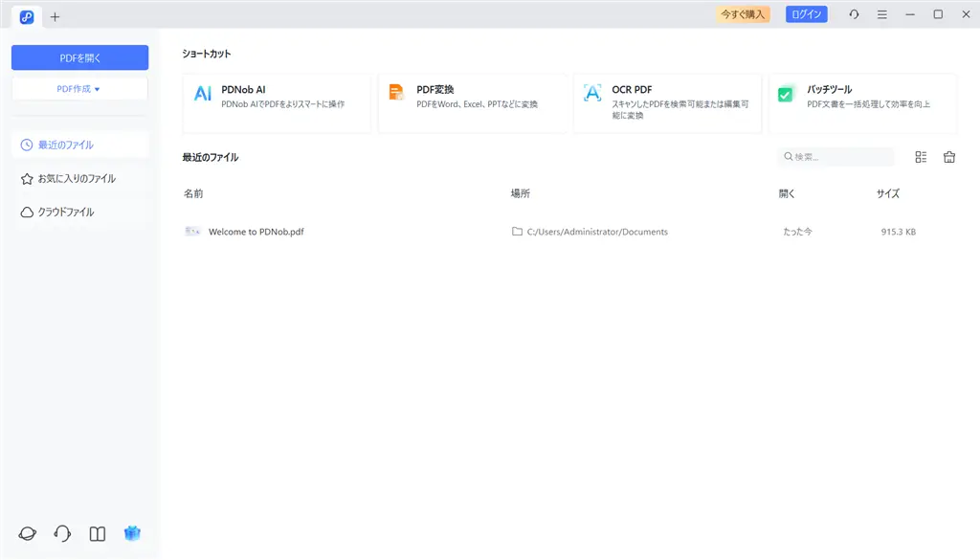Open the user guide book icon
This screenshot has height=560, width=980.
coord(97,533)
